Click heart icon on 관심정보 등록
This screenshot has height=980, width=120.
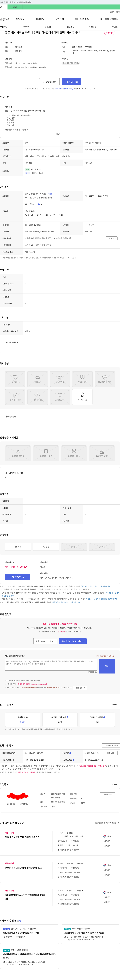coord(44,82)
